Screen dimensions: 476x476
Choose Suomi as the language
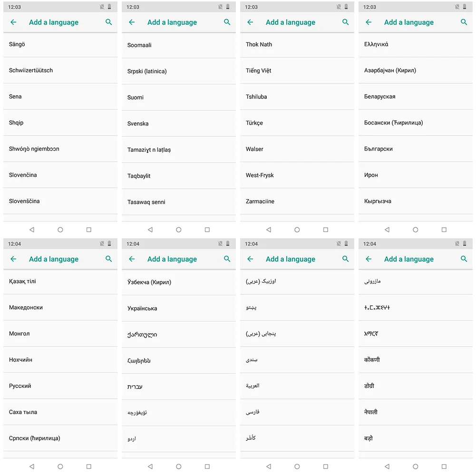click(x=179, y=97)
